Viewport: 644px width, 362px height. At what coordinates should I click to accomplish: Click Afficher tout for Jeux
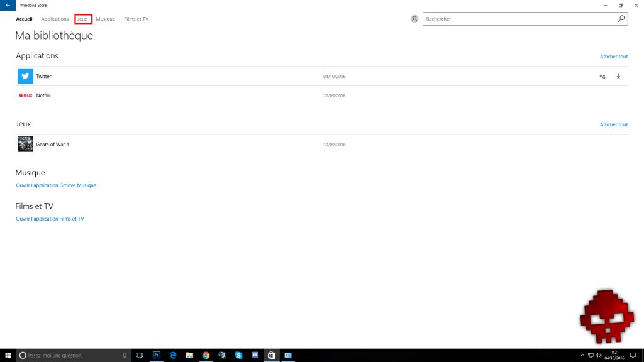pyautogui.click(x=613, y=124)
